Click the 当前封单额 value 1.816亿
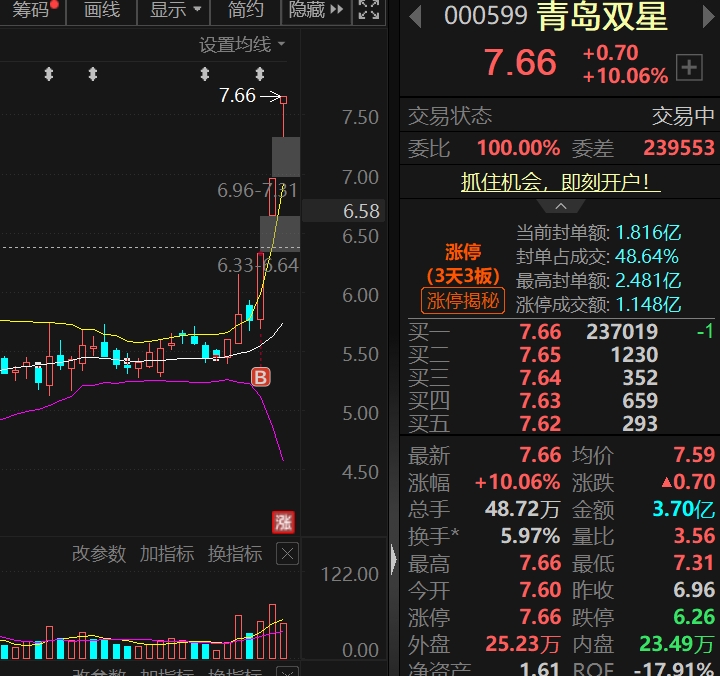 [648, 233]
